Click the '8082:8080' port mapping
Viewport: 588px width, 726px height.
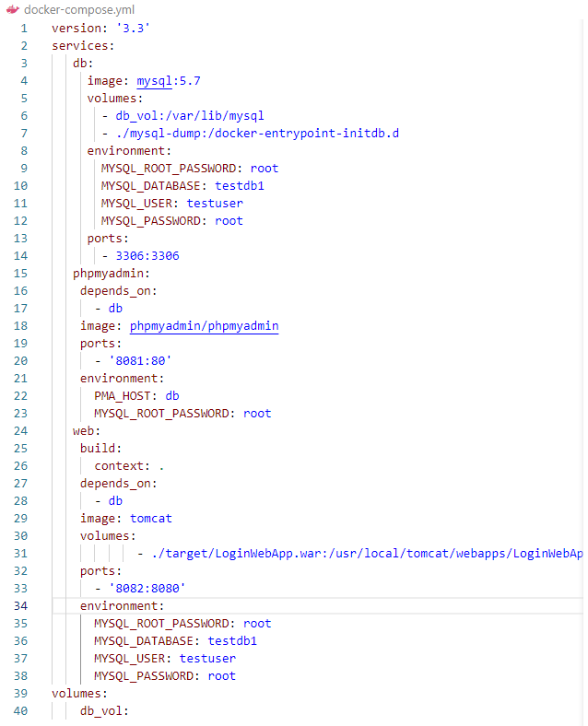(x=147, y=589)
